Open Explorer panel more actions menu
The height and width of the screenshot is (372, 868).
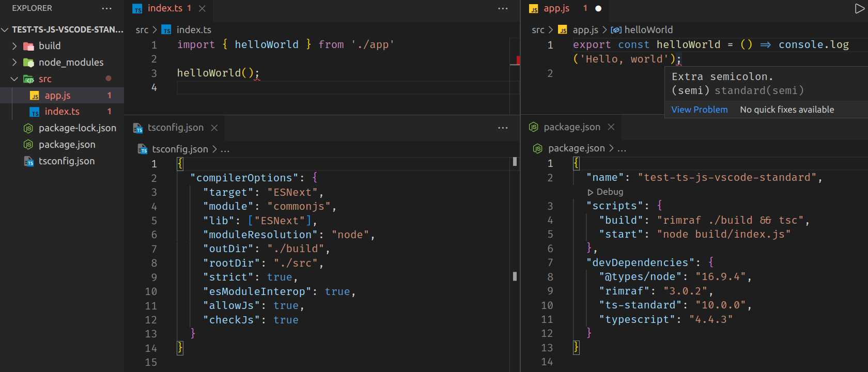(106, 8)
